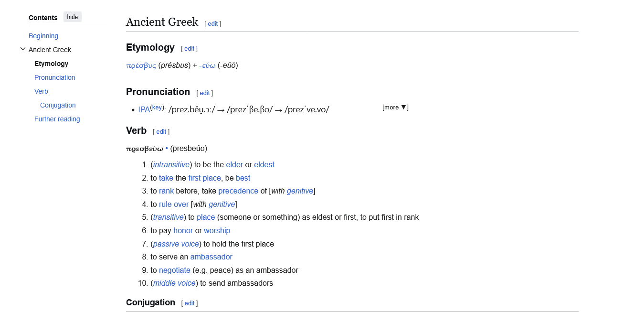
Task: Click edit next to Pronunciation heading
Action: pyautogui.click(x=204, y=93)
